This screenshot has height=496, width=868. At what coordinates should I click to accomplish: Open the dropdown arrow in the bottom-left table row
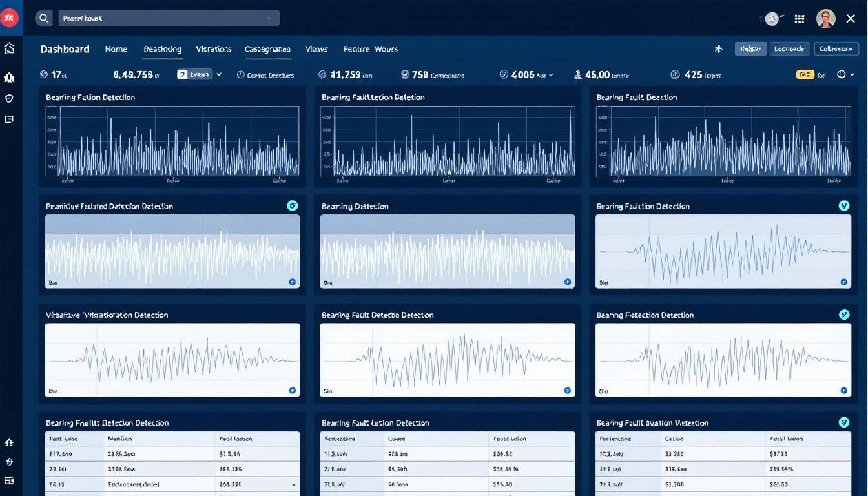click(x=293, y=484)
